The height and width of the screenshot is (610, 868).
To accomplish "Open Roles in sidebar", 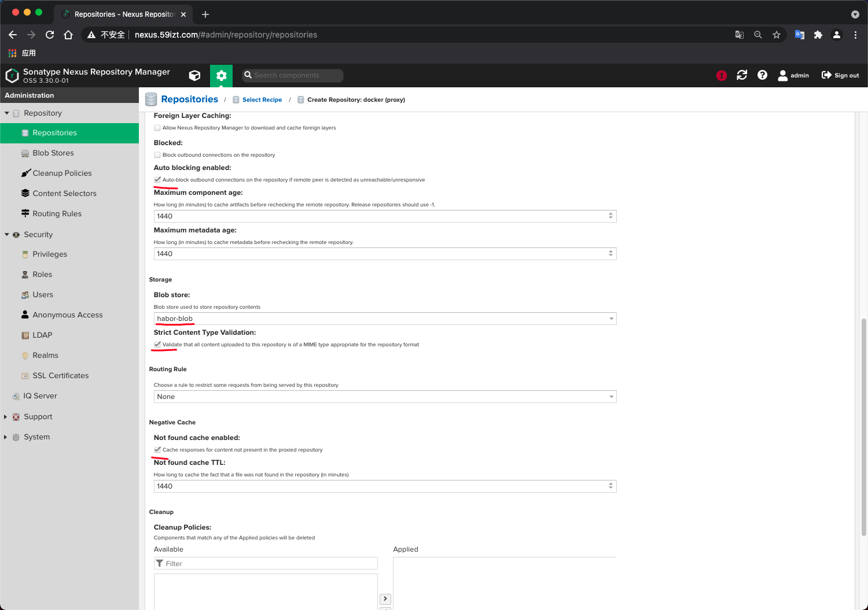I will tap(69, 275).
